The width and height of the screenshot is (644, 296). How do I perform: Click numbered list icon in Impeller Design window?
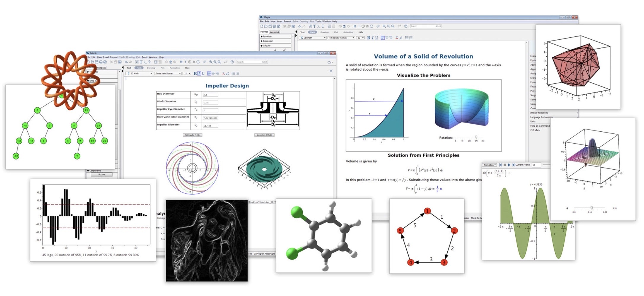tap(237, 74)
